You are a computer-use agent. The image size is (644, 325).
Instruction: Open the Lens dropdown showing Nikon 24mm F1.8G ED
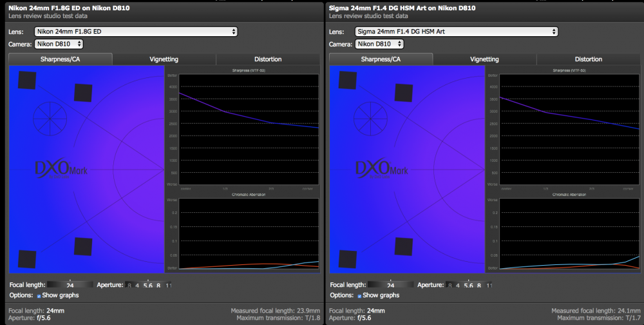tap(136, 32)
